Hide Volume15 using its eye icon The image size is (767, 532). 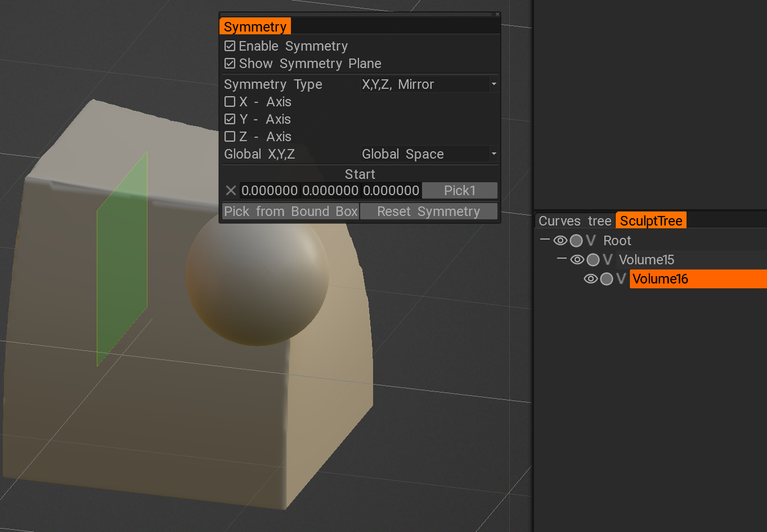(577, 260)
